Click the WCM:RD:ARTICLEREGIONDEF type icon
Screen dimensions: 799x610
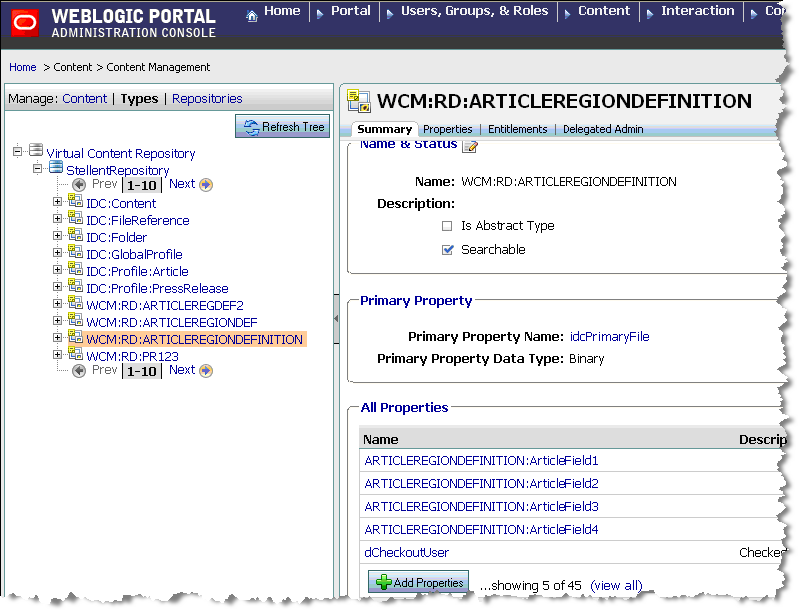75,319
